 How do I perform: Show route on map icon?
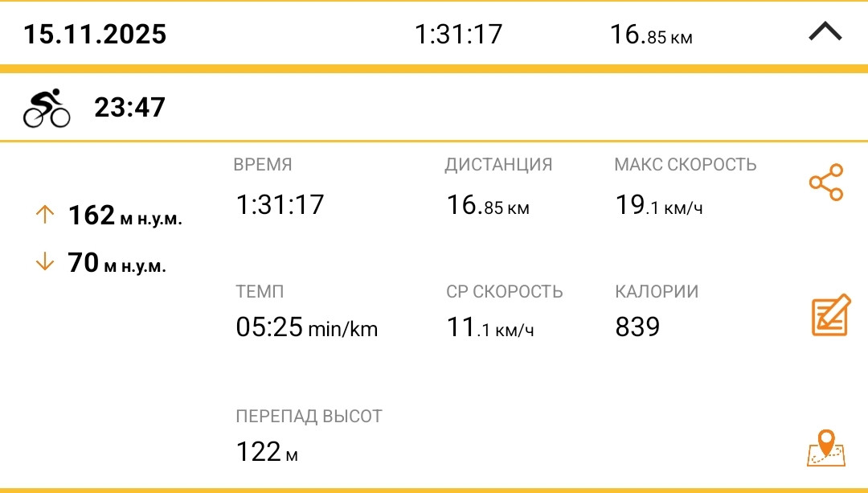coord(826,448)
